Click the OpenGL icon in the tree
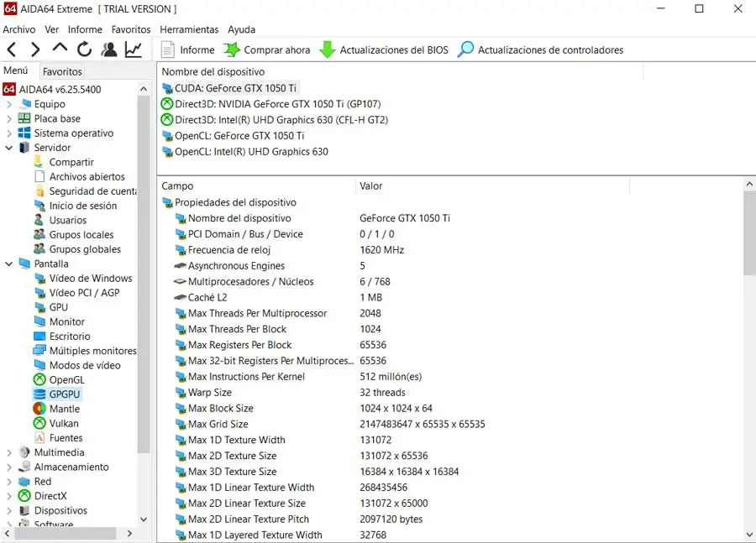Viewport: 756px width, 543px height. coord(39,379)
